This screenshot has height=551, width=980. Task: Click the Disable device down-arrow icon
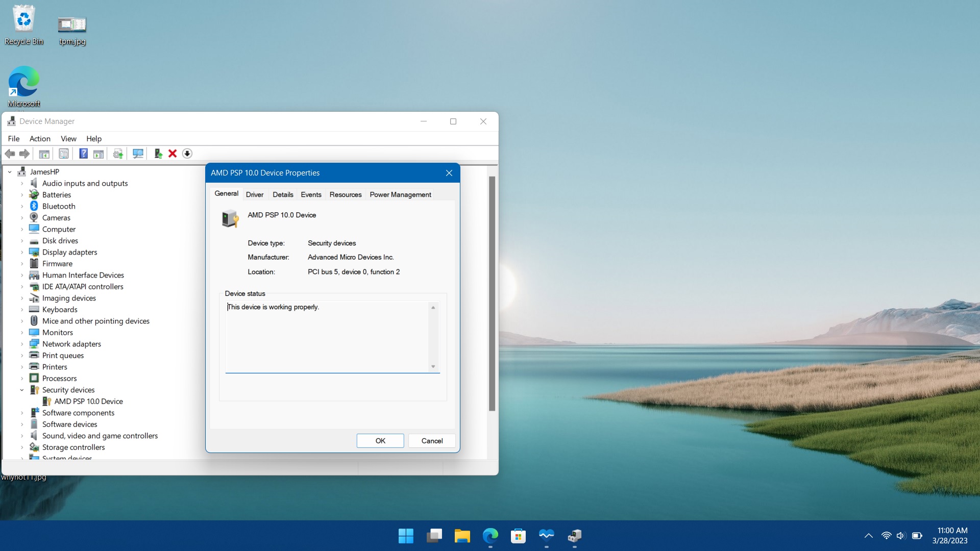click(x=187, y=154)
